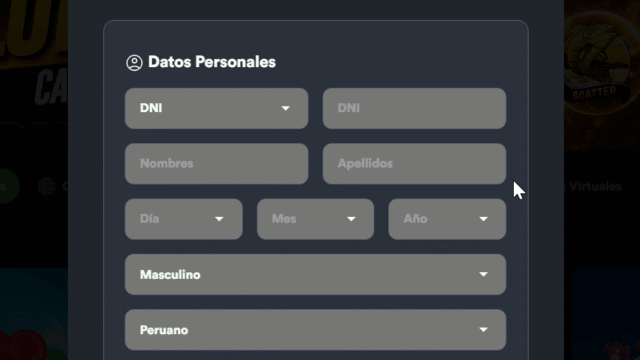Screen dimensions: 640x360
Task: Expand the Peruano nationality dropdown
Action: point(316,329)
